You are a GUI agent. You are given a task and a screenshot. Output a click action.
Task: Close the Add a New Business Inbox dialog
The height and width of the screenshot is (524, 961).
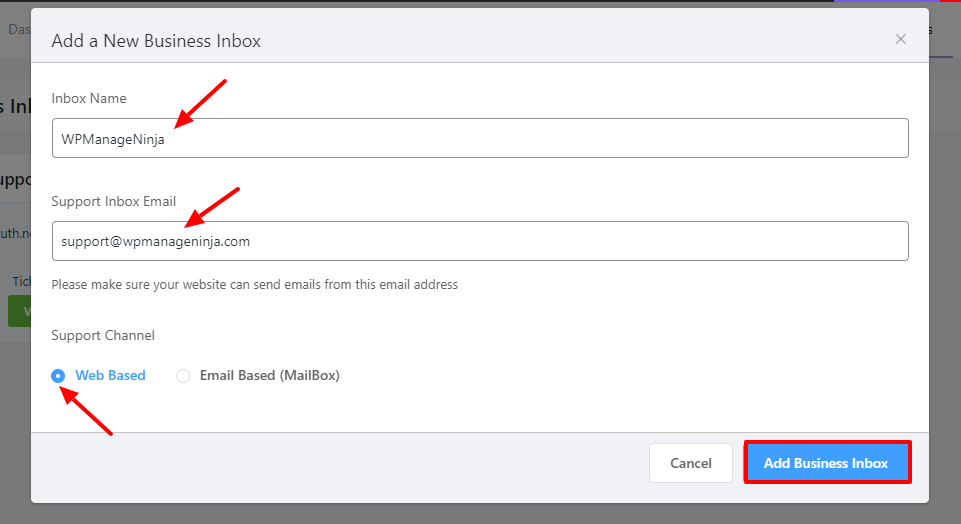900,39
